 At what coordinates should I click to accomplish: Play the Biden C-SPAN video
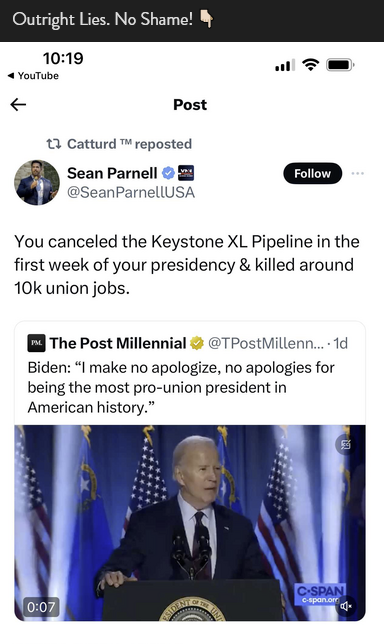(190, 523)
